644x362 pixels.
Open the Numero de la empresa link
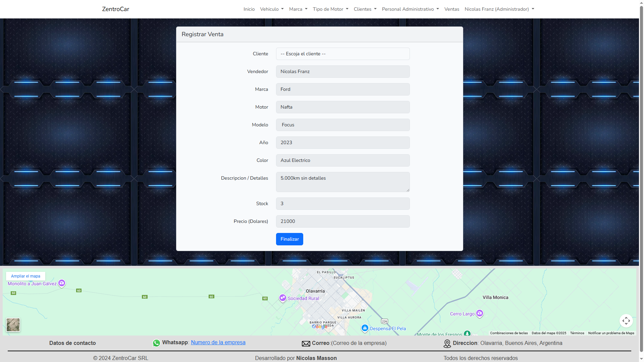point(218,342)
